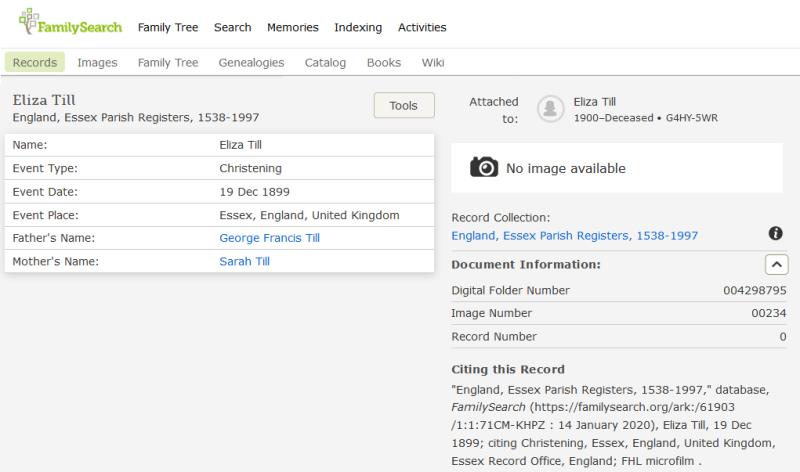The width and height of the screenshot is (800, 472).
Task: Select the Records tab
Action: [35, 62]
